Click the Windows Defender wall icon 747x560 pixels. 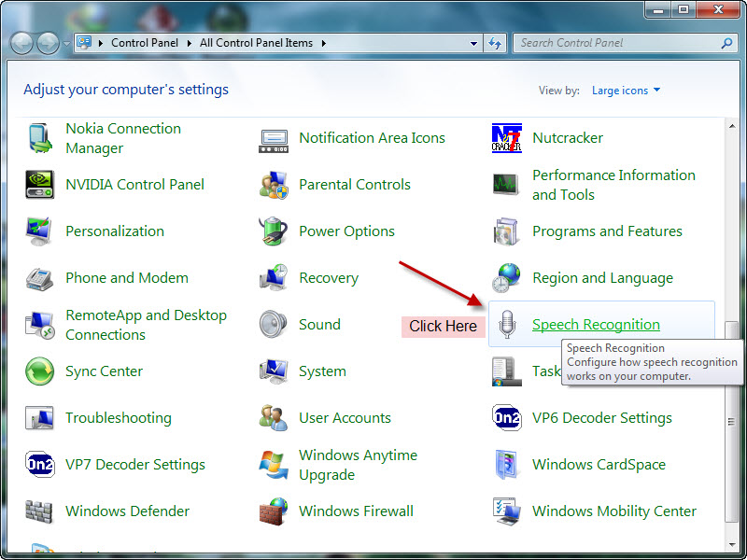pos(38,511)
